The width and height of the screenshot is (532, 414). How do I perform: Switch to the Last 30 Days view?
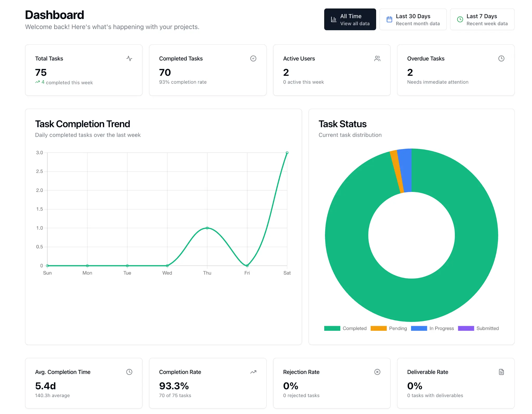pyautogui.click(x=413, y=19)
